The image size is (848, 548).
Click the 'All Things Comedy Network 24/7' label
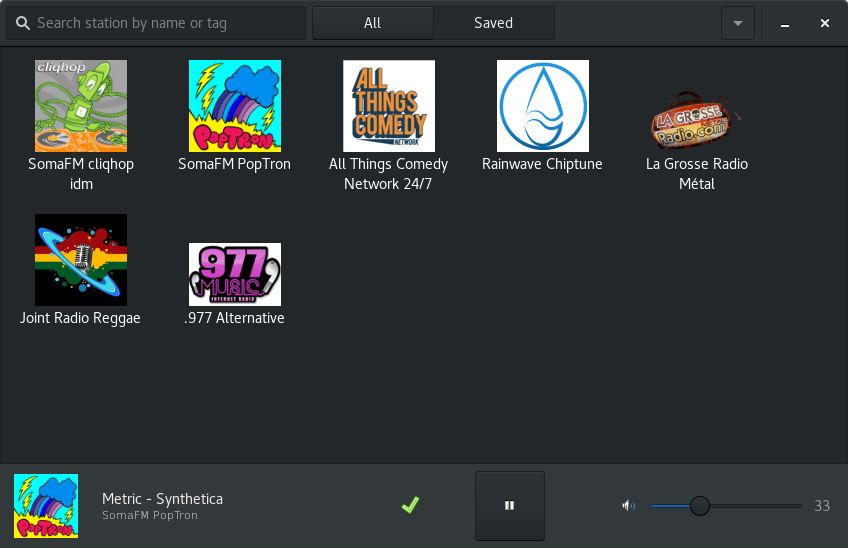click(388, 174)
